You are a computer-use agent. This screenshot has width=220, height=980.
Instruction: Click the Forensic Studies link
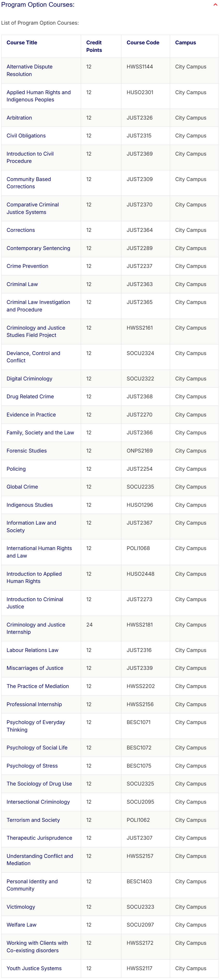click(27, 451)
